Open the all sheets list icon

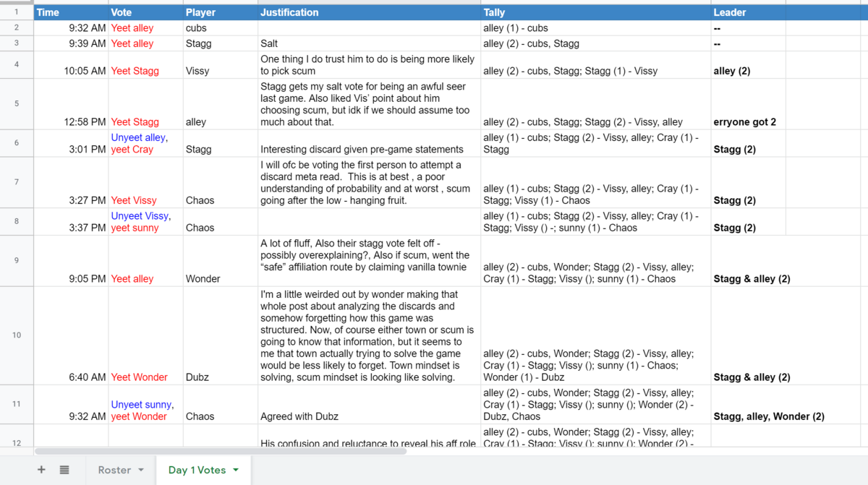pos(64,470)
